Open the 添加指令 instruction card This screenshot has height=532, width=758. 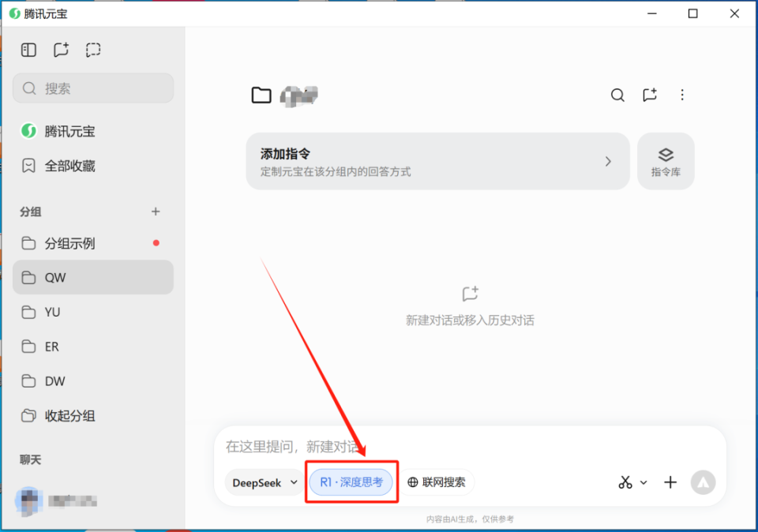coord(437,161)
